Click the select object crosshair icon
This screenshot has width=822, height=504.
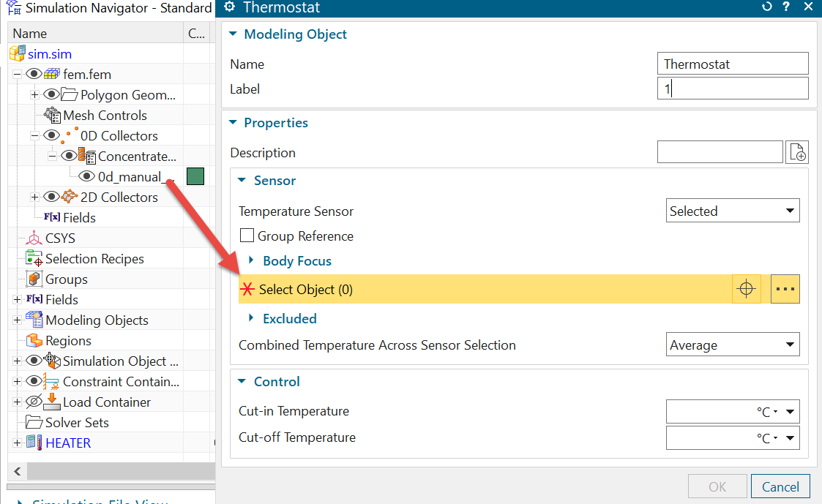point(746,289)
